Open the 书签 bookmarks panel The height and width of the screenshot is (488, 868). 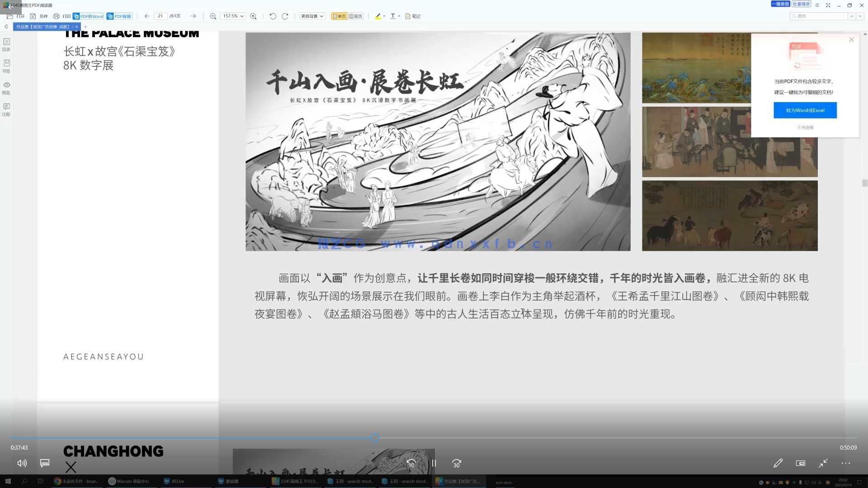(x=6, y=67)
